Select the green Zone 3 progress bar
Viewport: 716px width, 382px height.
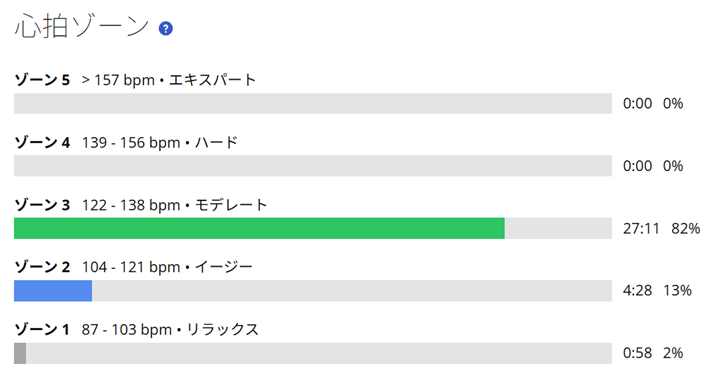tap(259, 228)
